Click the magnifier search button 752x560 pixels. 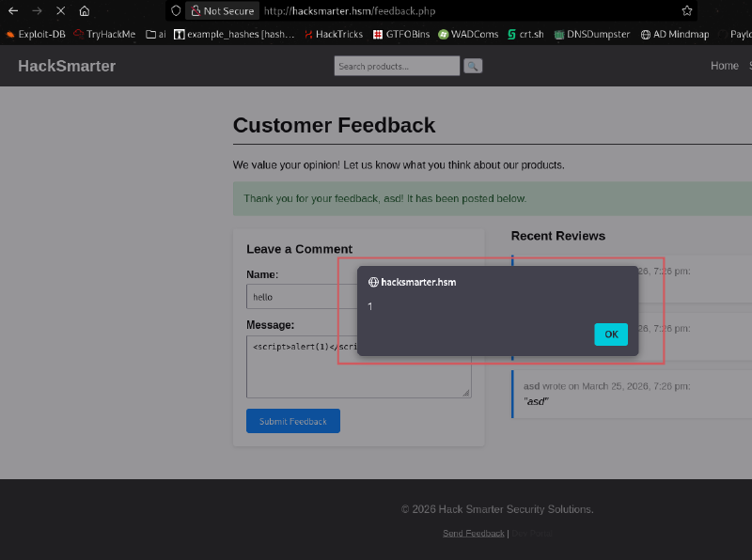[x=473, y=66]
